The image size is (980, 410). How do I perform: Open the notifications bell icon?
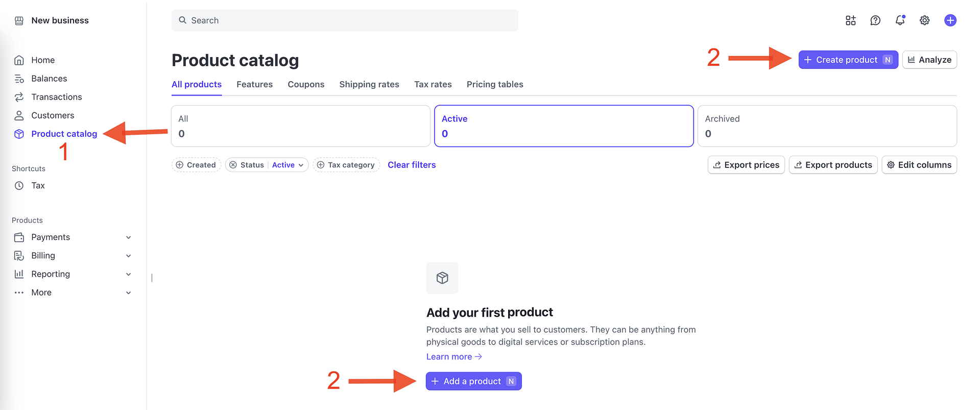(900, 20)
